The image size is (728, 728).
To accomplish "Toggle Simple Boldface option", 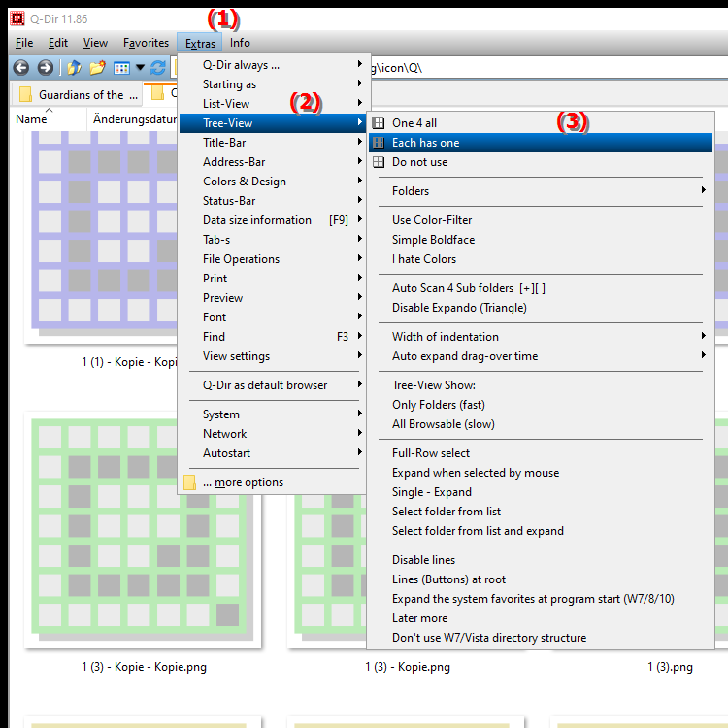I will point(541,240).
